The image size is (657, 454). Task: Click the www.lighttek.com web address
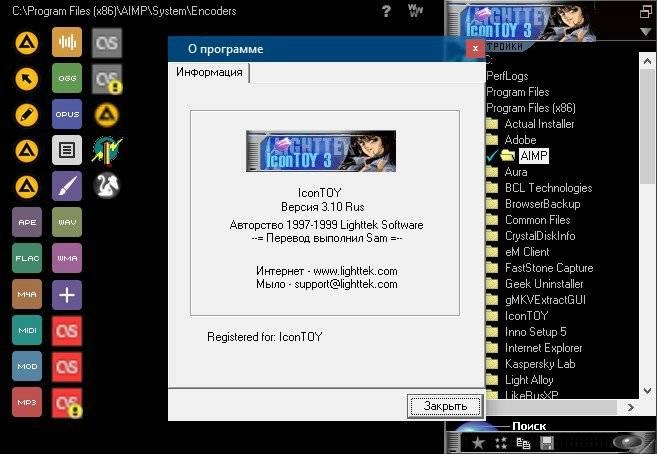coord(355,271)
